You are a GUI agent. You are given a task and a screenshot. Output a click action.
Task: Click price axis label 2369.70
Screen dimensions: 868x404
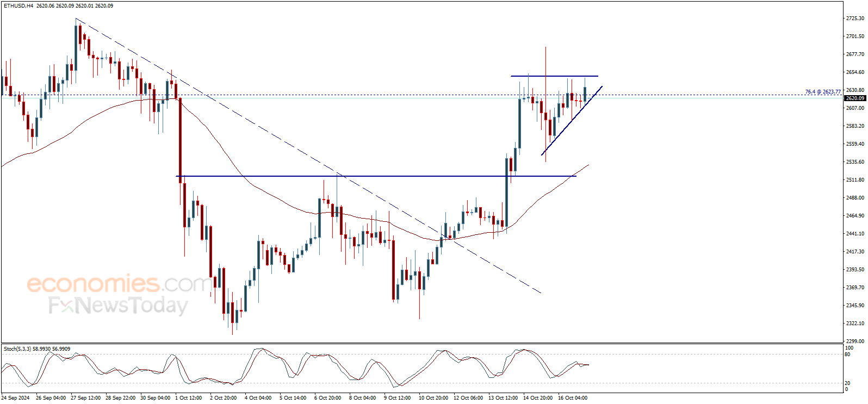[x=855, y=288]
